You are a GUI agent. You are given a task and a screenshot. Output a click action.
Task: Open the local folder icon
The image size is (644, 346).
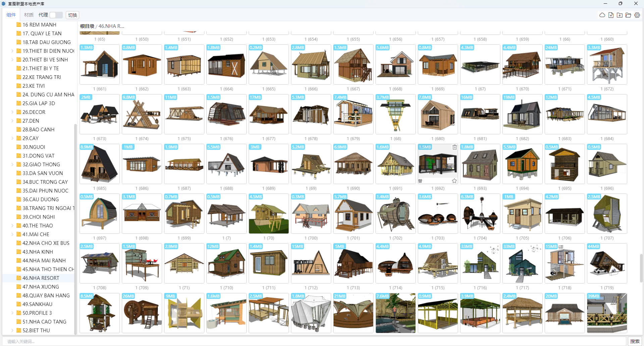(x=628, y=15)
